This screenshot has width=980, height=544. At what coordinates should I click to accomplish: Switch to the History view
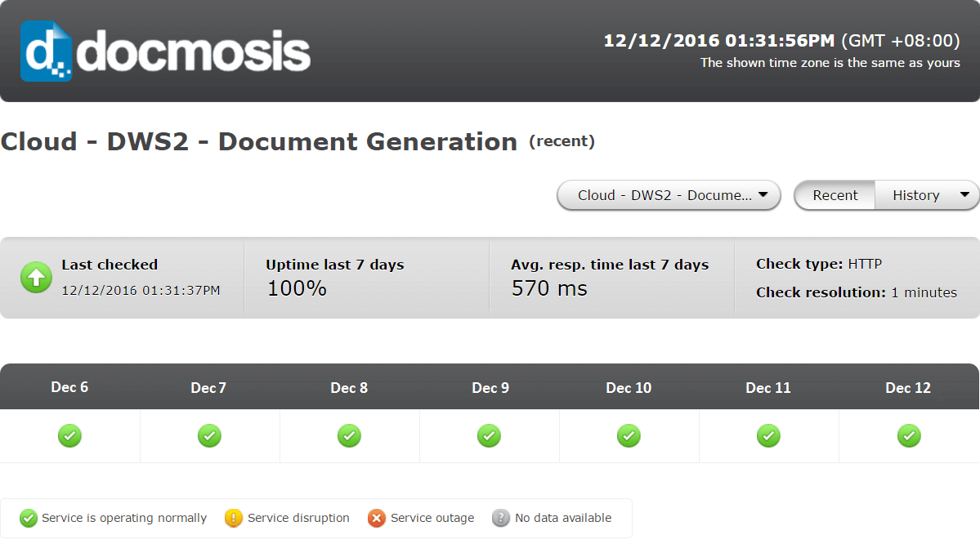pyautogui.click(x=915, y=195)
